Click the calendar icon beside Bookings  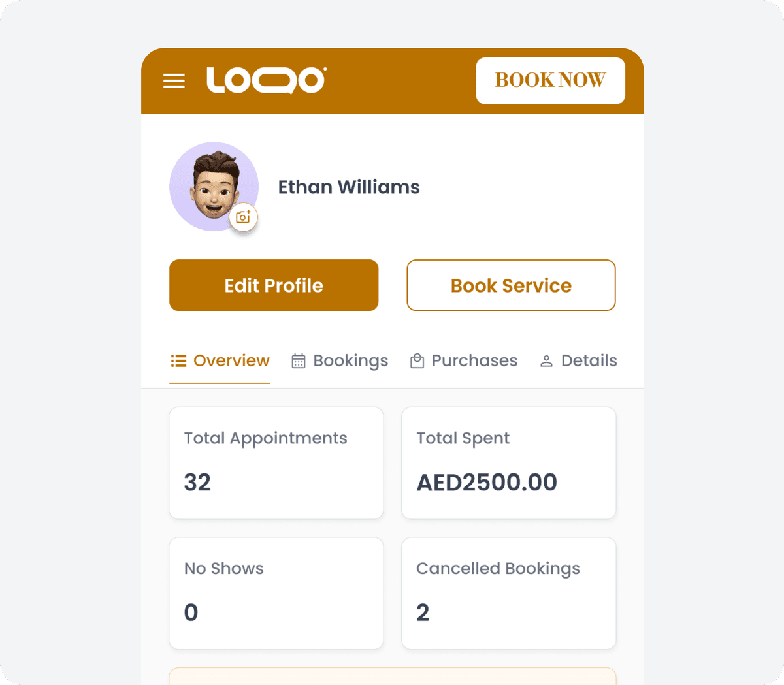point(299,361)
